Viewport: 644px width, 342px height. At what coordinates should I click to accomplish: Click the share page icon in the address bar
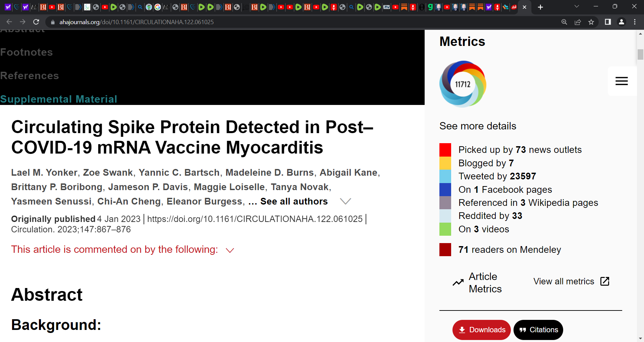click(578, 22)
